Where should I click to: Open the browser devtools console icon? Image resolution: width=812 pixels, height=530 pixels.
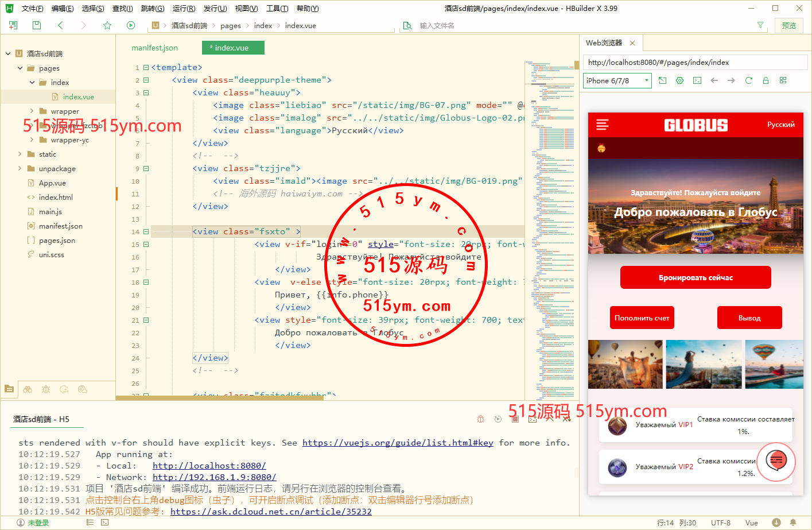coord(697,80)
